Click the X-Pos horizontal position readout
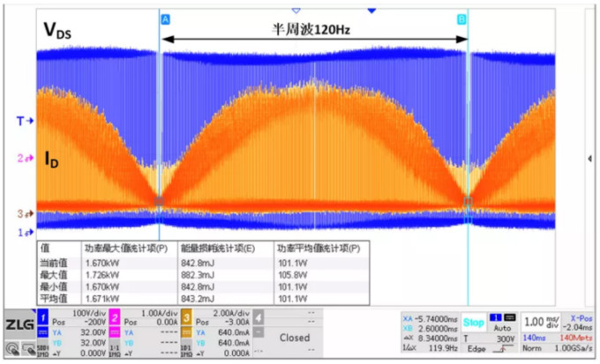This screenshot has height=364, width=600. click(x=577, y=321)
